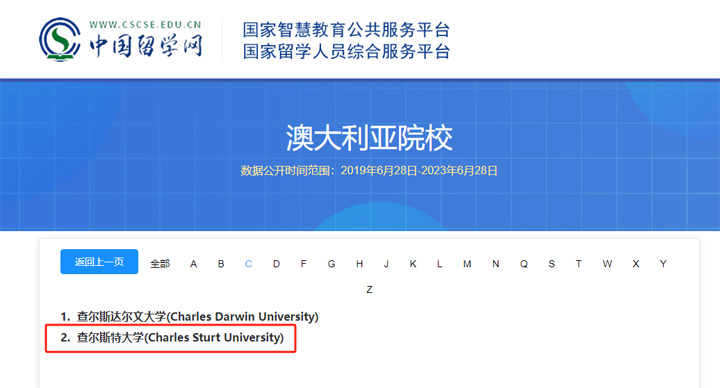Click the 国家留学人员综合服务平台 header text

tap(346, 51)
